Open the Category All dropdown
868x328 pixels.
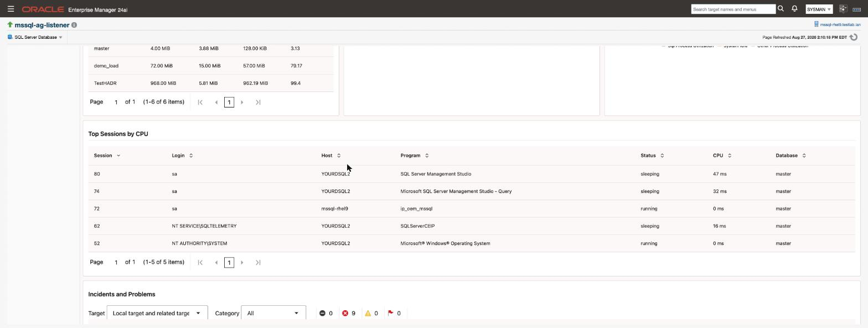coord(273,314)
